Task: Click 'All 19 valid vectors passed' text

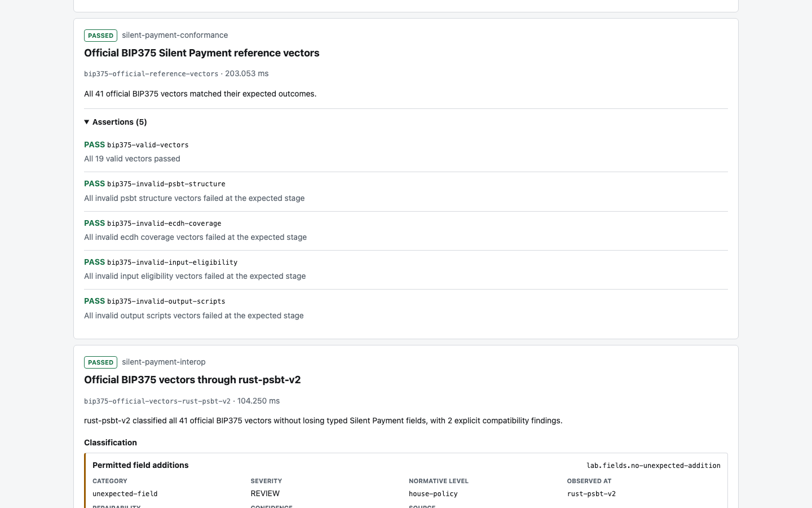Action: (132, 159)
